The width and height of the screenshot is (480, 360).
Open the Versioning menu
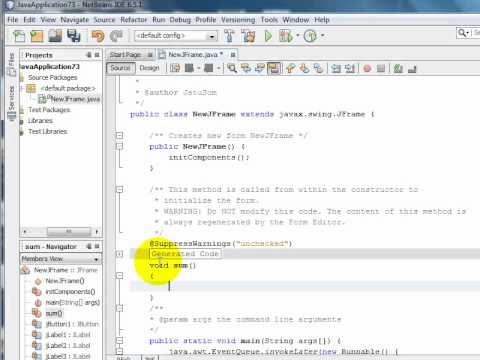click(x=238, y=20)
